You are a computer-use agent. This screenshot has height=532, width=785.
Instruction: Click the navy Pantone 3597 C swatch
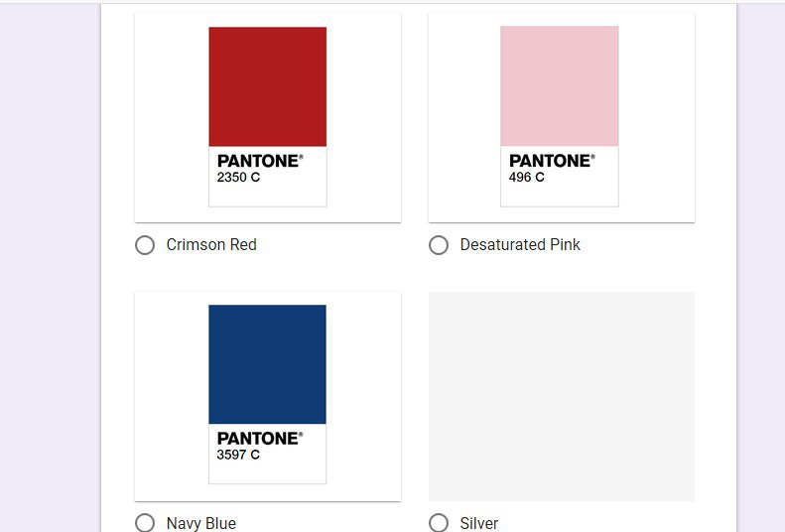coord(267,364)
